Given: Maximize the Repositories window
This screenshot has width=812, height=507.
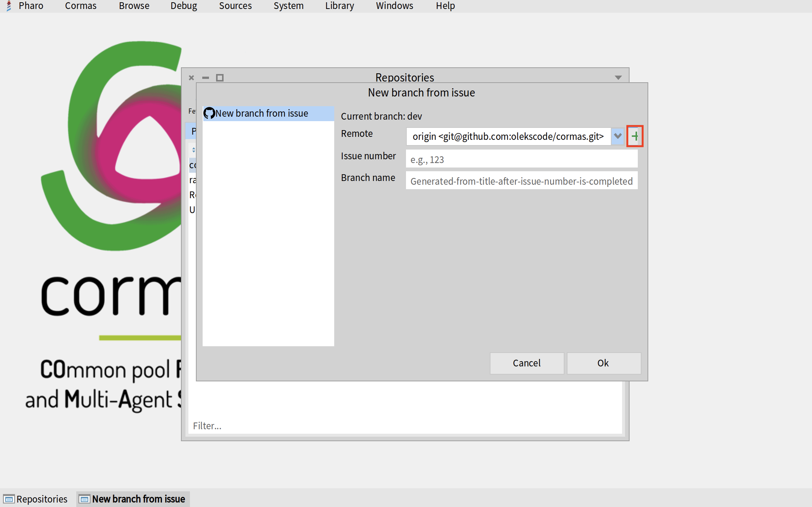Looking at the screenshot, I should (x=220, y=78).
